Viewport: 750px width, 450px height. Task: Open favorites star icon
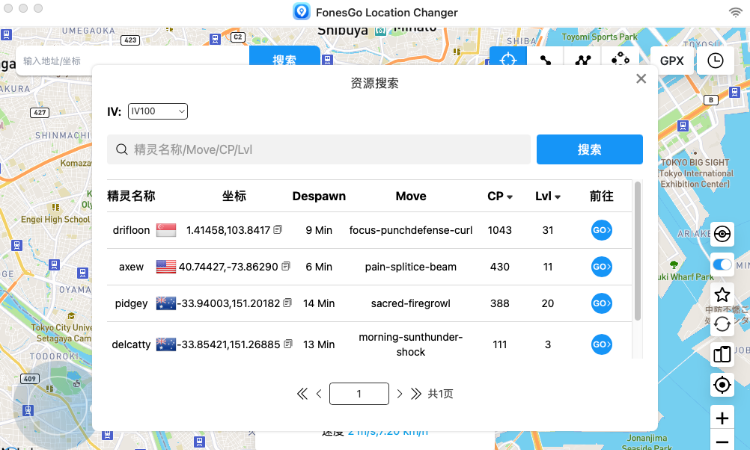722,295
